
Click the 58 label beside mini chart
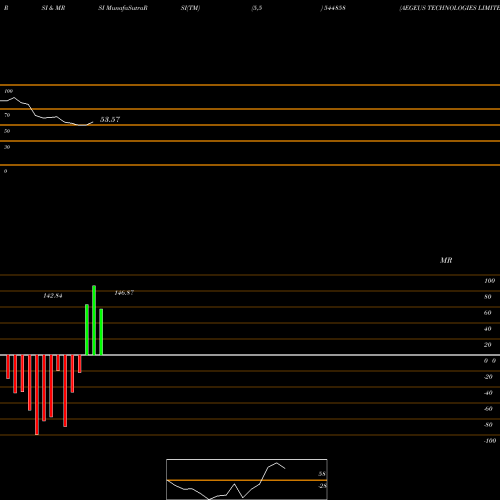tap(322, 474)
